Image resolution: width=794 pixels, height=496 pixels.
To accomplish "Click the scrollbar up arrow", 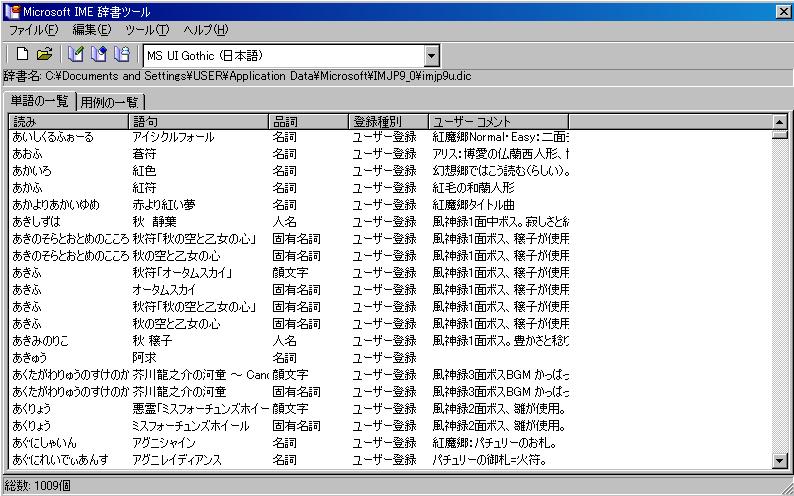I will 779,122.
